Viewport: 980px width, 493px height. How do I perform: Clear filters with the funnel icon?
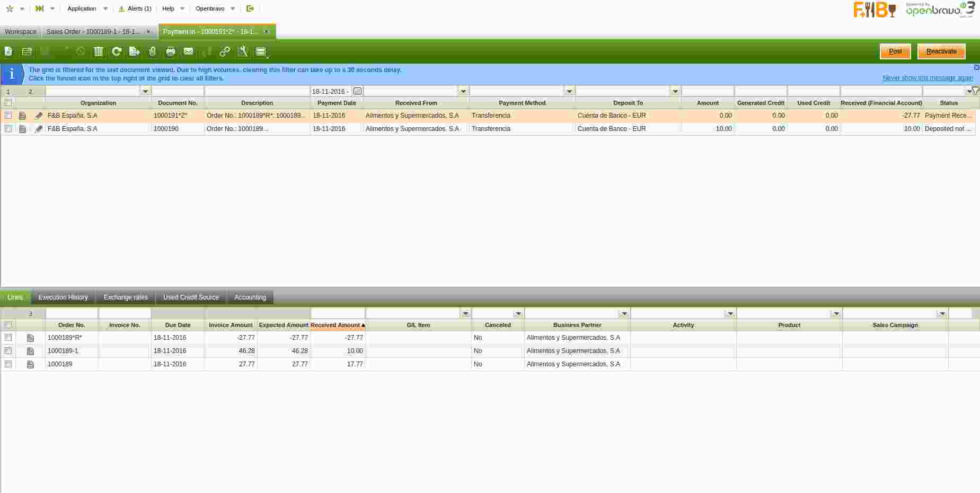point(975,91)
